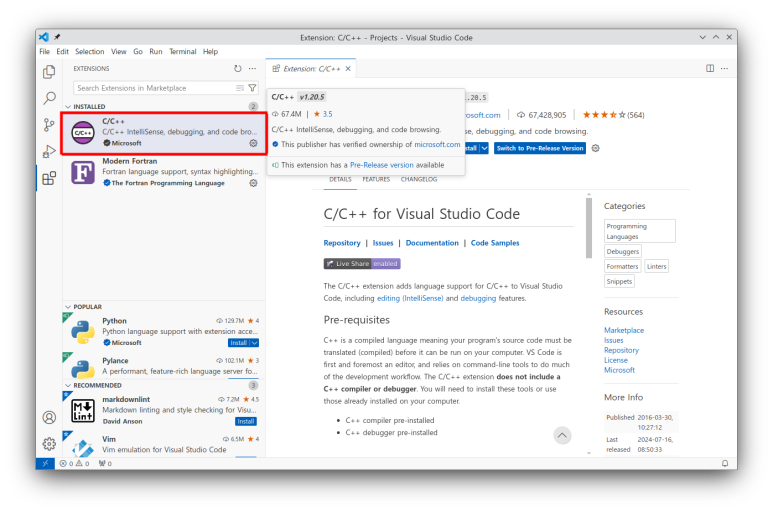Image resolution: width=773 pixels, height=512 pixels.
Task: Click the ports indicator in status bar
Action: [105, 463]
